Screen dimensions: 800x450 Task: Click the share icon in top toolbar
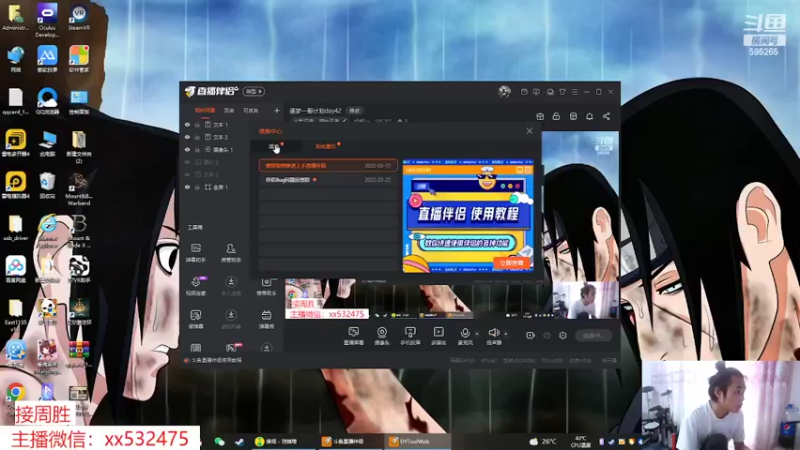coord(606,116)
